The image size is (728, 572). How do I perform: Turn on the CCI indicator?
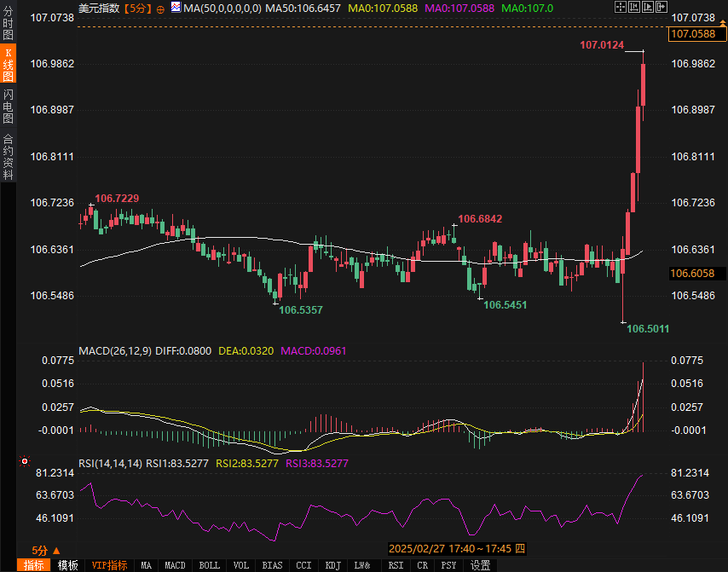pos(303,565)
